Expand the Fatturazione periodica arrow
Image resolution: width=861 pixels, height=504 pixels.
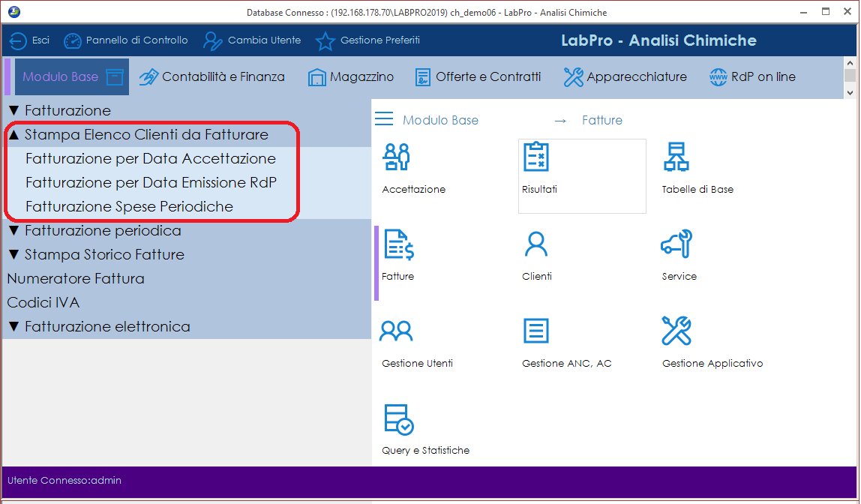pyautogui.click(x=14, y=230)
